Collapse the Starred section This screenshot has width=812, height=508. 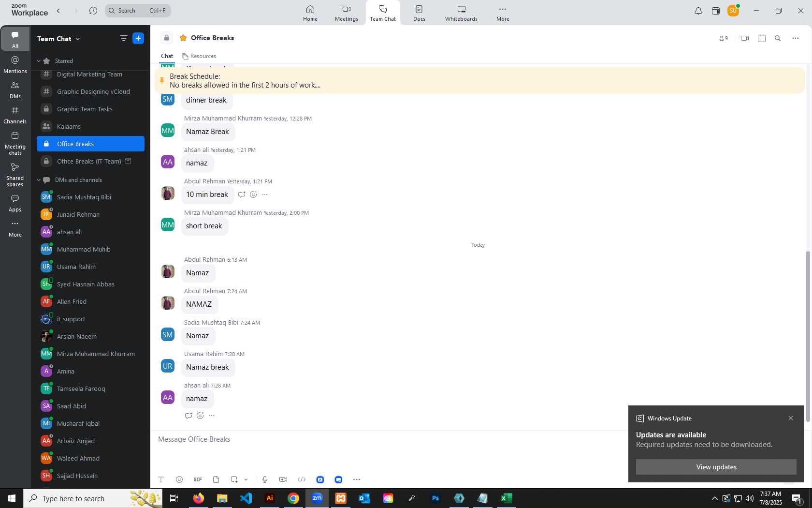tap(39, 61)
